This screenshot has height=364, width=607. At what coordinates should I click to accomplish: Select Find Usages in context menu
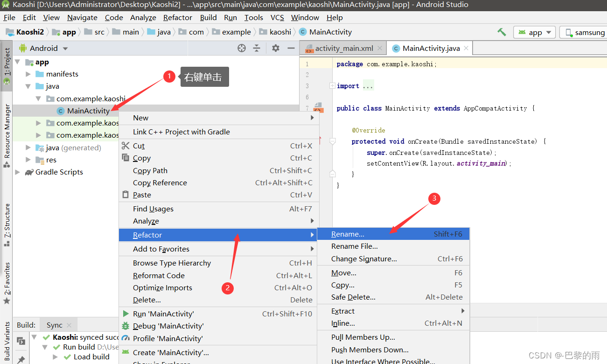(x=218, y=209)
